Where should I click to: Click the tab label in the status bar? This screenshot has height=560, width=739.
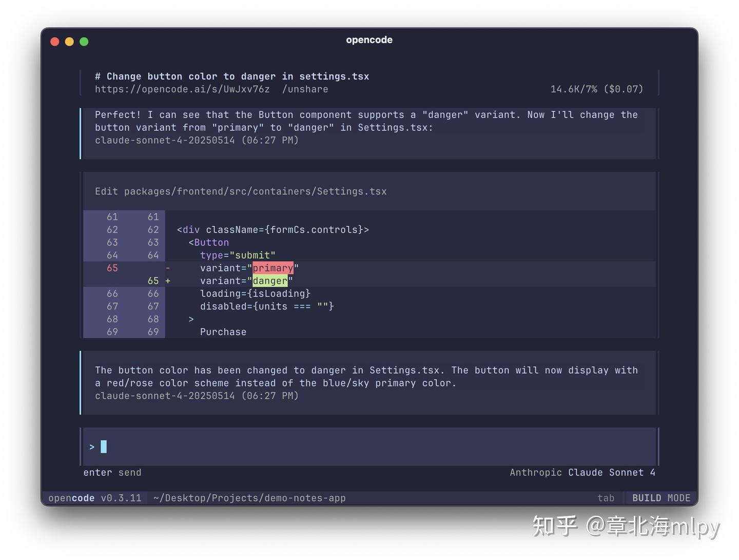point(607,497)
